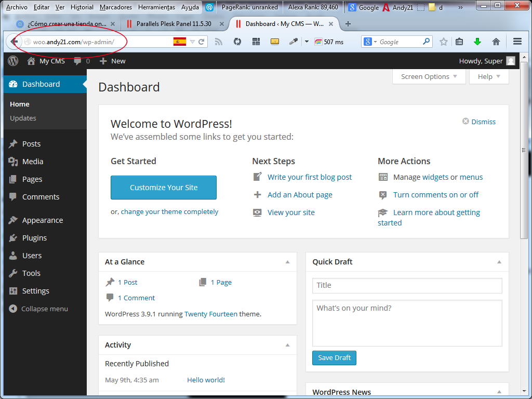Viewport: 532px width, 399px height.
Task: Open dropdown arrow beside the eyedropper icon
Action: (x=307, y=42)
